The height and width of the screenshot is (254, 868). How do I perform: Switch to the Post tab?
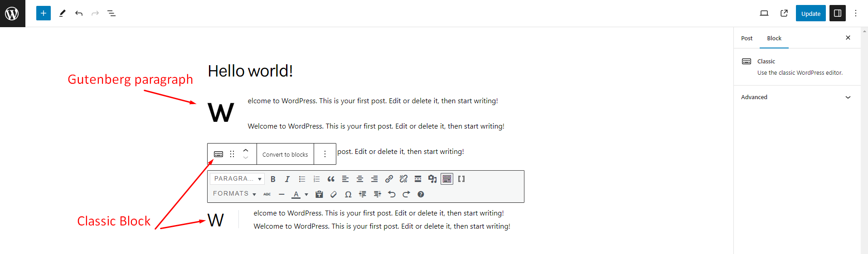(x=747, y=38)
